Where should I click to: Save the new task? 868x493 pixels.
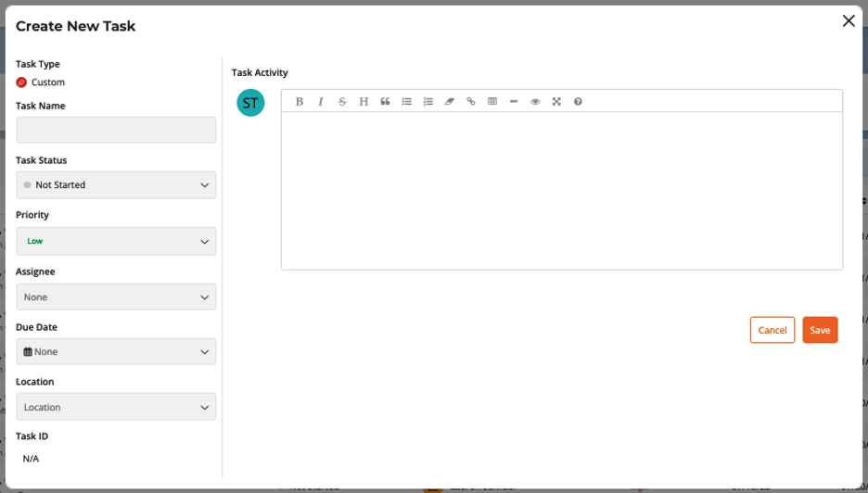point(820,330)
